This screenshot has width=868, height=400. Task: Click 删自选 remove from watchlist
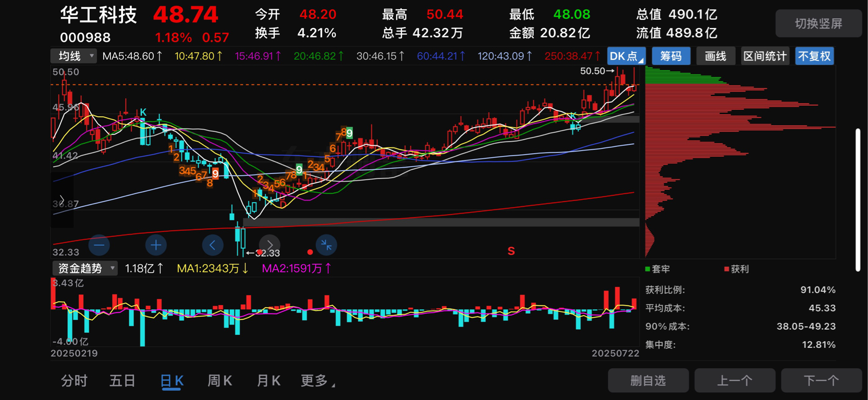648,381
